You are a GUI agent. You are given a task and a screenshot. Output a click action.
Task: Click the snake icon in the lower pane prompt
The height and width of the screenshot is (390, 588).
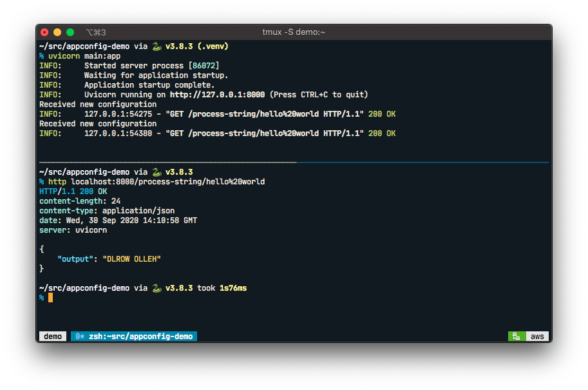click(156, 171)
